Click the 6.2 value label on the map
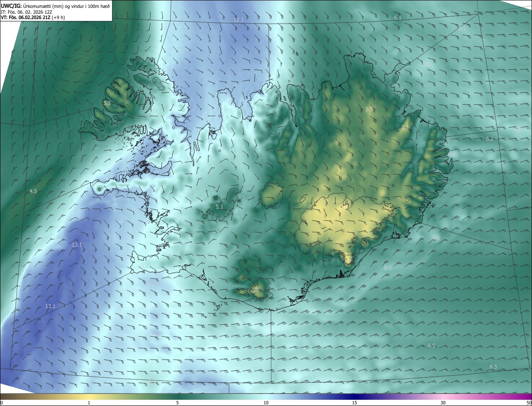The image size is (532, 406). pyautogui.click(x=490, y=139)
